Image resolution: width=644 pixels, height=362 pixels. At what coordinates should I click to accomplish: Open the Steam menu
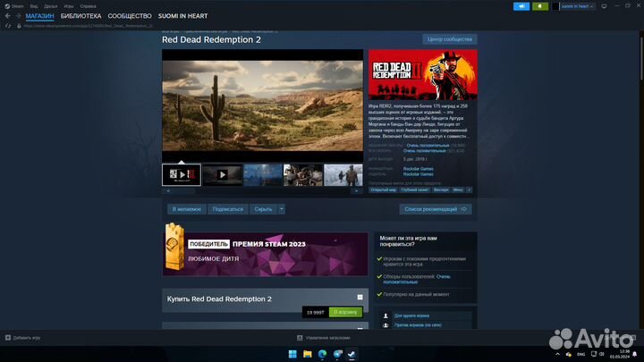[x=14, y=6]
